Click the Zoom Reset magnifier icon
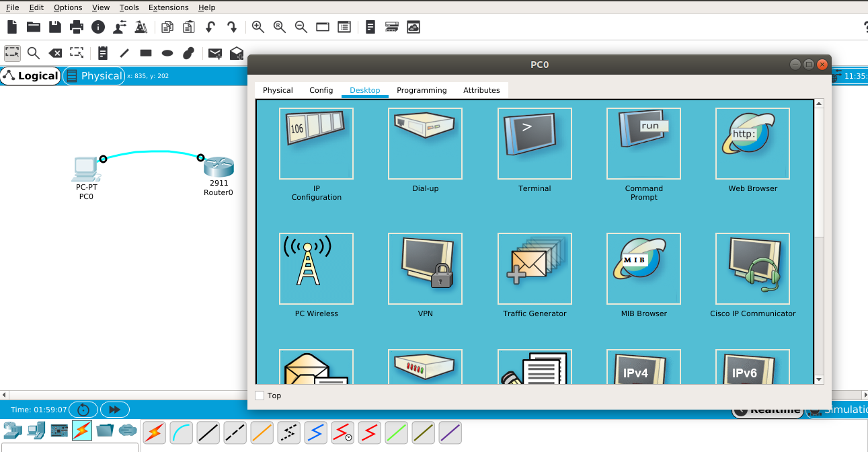868x452 pixels. (280, 27)
